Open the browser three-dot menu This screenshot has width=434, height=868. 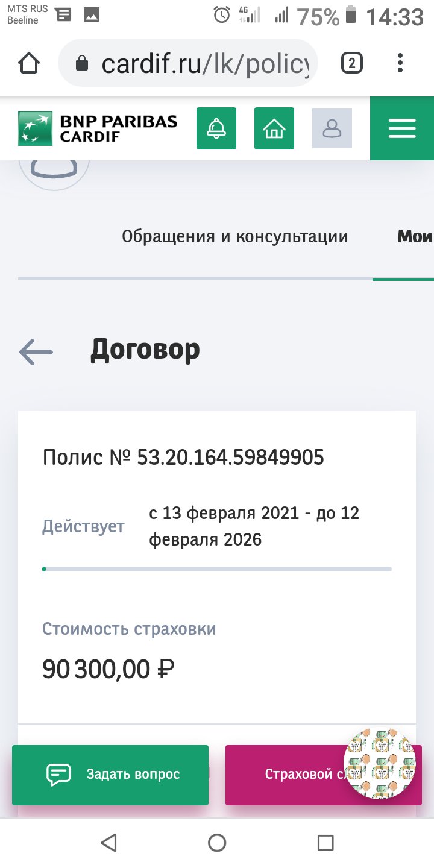click(401, 63)
